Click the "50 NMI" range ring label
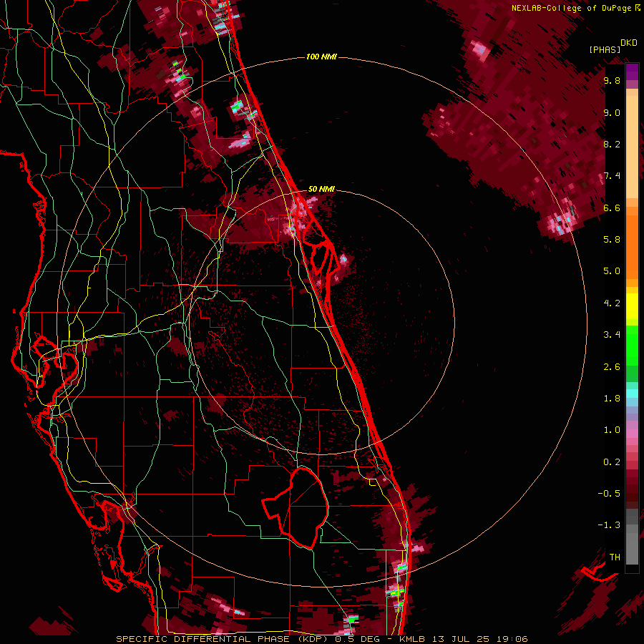 pyautogui.click(x=321, y=189)
